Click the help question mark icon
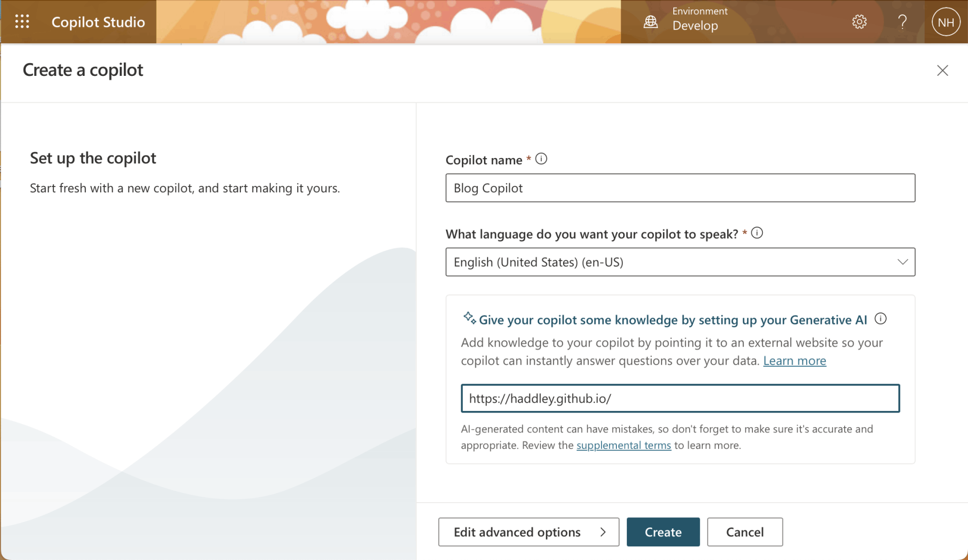 pyautogui.click(x=902, y=22)
